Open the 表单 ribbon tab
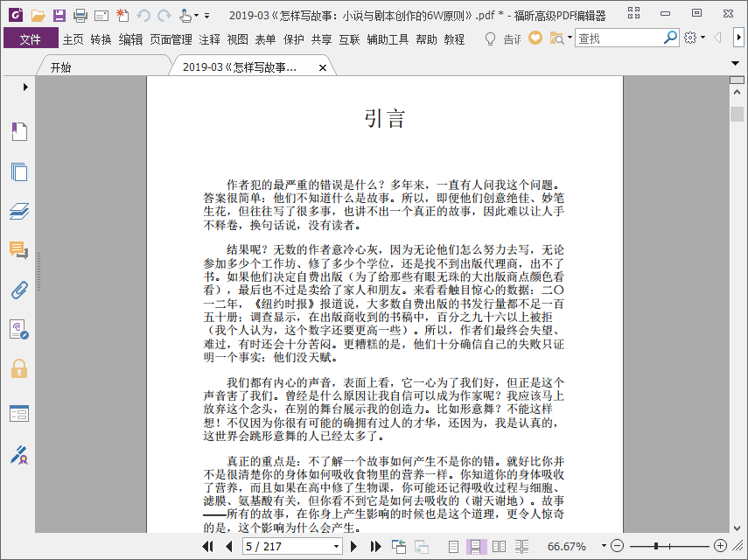 [265, 39]
